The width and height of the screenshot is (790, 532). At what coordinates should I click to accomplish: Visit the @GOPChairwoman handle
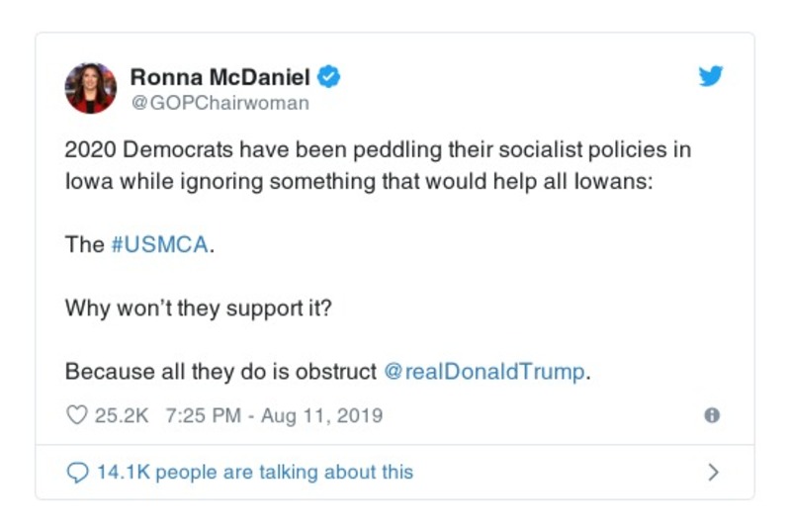pos(219,103)
